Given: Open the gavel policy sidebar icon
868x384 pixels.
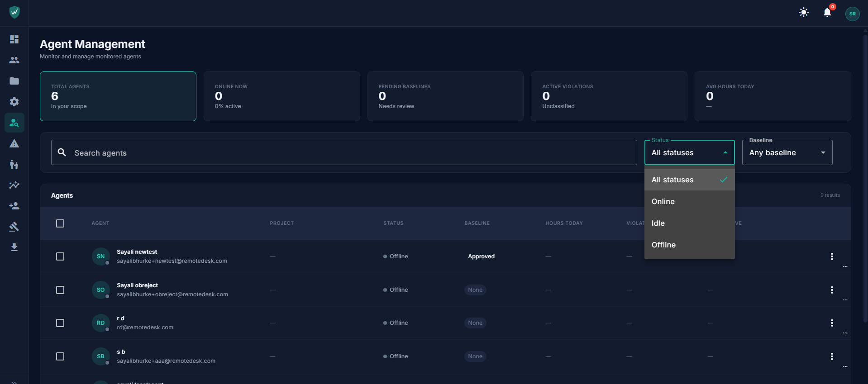Looking at the screenshot, I should coord(14,227).
